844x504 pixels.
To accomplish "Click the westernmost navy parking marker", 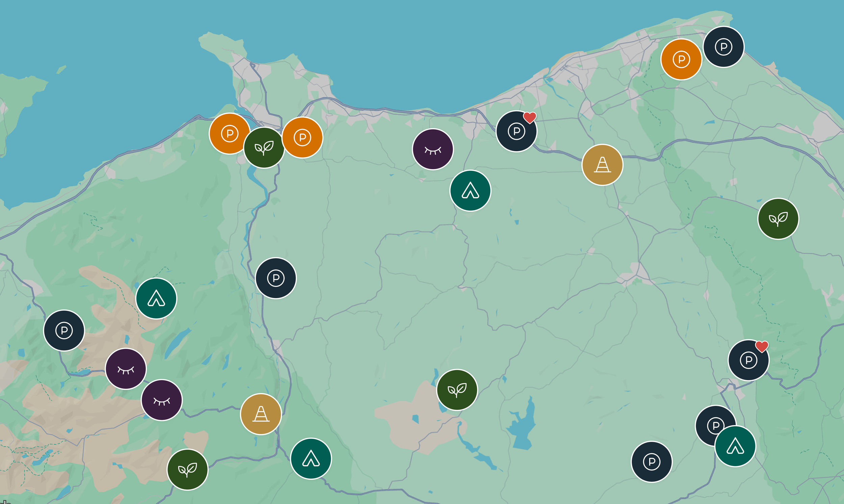I will pyautogui.click(x=64, y=330).
